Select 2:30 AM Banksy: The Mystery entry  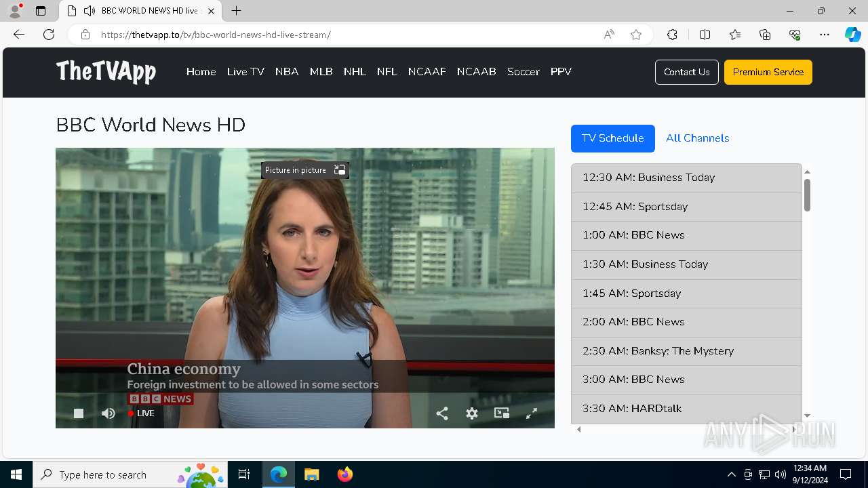pyautogui.click(x=686, y=351)
